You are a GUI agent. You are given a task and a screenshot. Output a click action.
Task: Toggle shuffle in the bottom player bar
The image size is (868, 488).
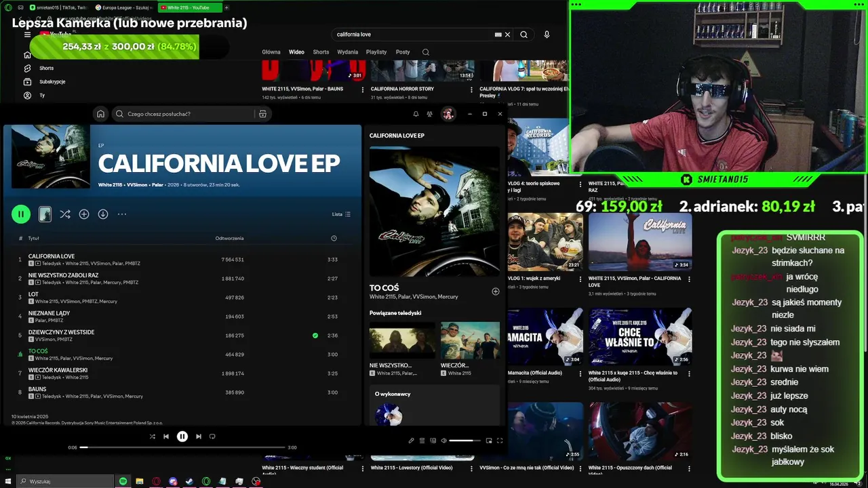pyautogui.click(x=152, y=436)
